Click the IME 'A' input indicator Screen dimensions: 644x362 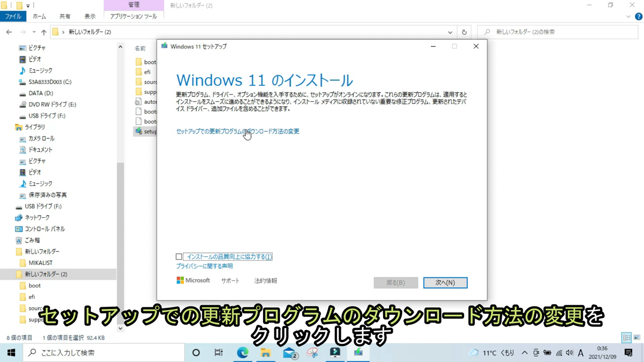coord(581,353)
